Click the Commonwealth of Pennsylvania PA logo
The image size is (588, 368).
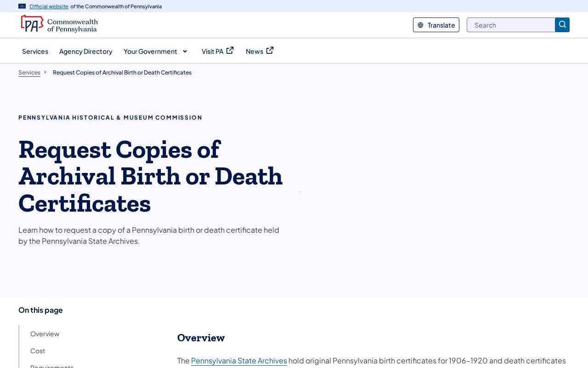[x=59, y=24]
